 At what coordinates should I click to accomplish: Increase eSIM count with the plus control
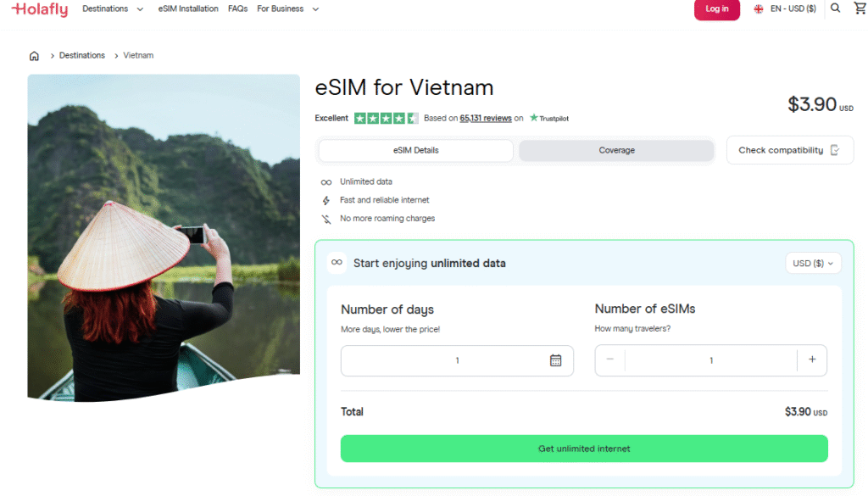click(x=813, y=360)
